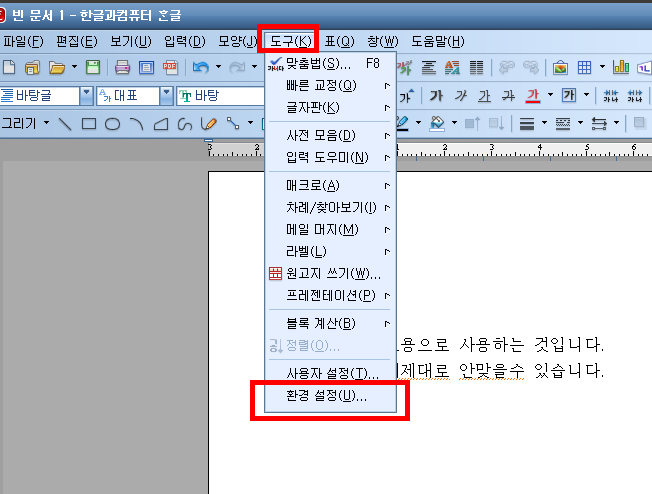Undo the last action
The height and width of the screenshot is (494, 652).
(201, 67)
